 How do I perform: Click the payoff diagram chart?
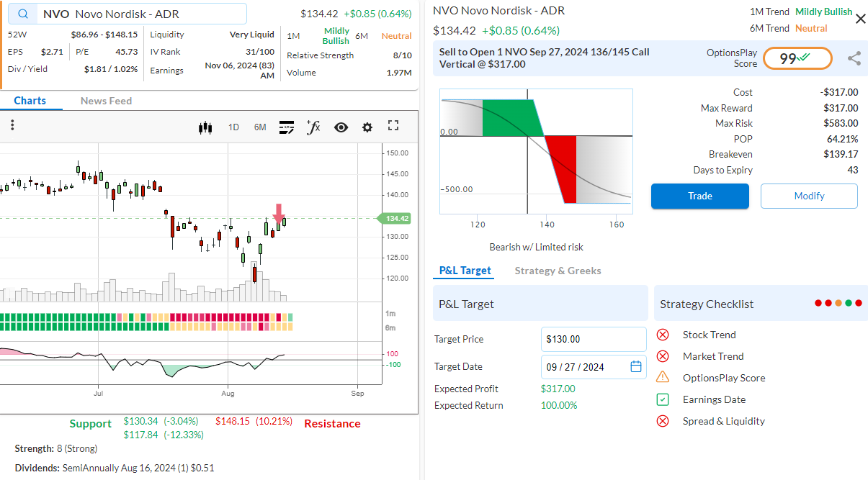point(537,151)
